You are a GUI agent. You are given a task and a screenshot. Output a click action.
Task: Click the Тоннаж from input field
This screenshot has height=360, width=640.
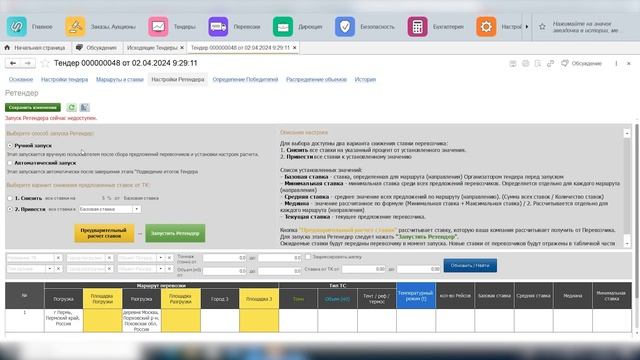click(224, 258)
